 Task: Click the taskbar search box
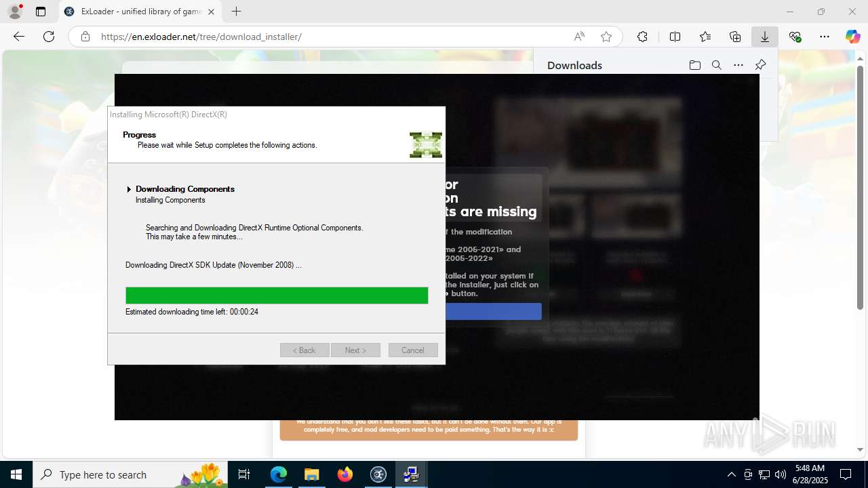pyautogui.click(x=130, y=474)
